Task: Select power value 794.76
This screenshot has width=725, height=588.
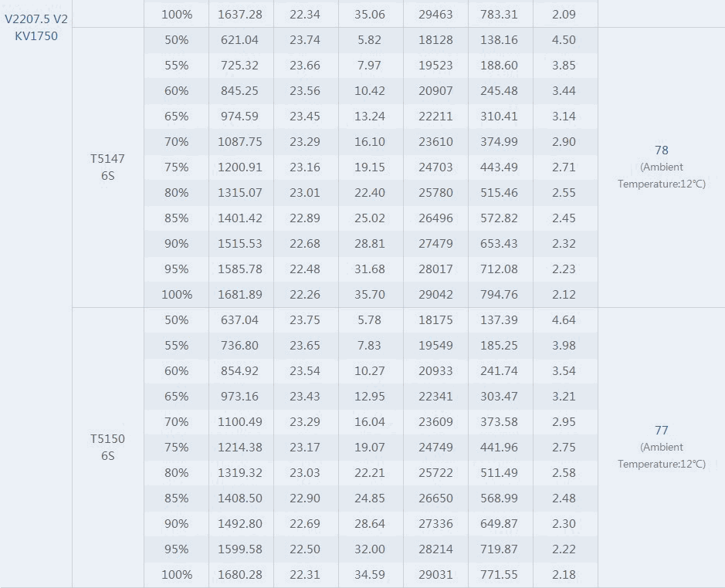Action: 499,295
